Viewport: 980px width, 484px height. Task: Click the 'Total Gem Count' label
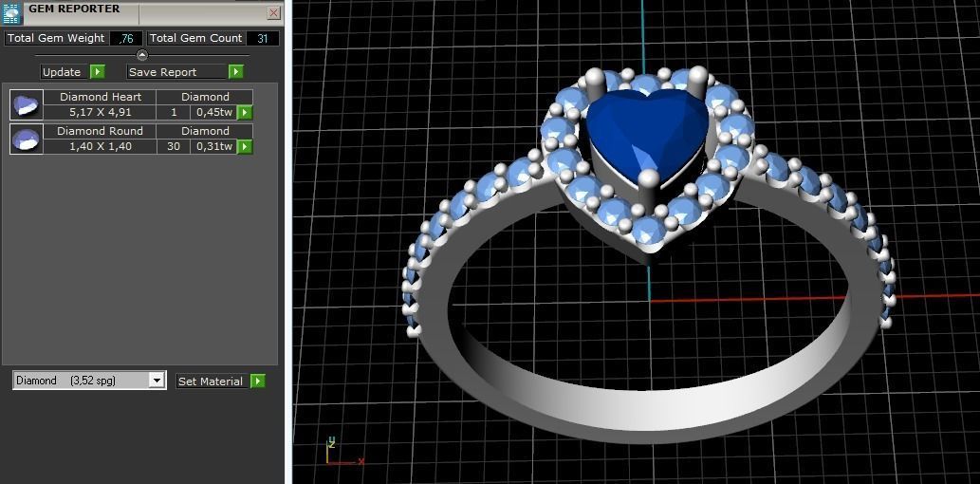(195, 38)
